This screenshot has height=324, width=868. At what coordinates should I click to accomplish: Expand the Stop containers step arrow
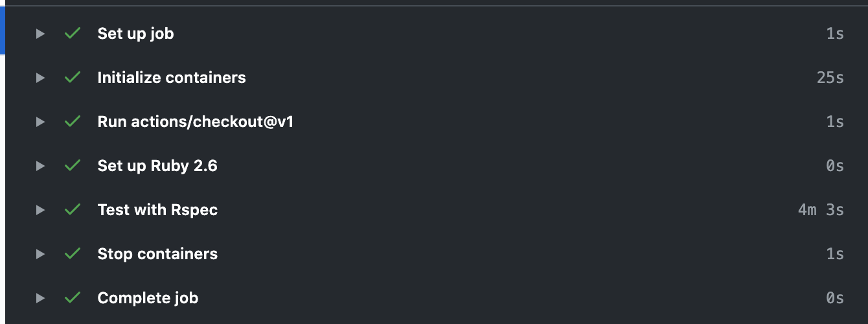(40, 254)
